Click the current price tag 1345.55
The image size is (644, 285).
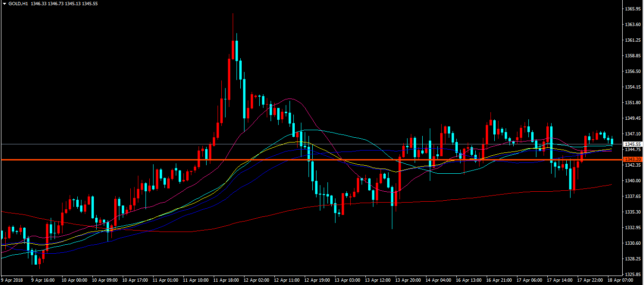[633, 144]
